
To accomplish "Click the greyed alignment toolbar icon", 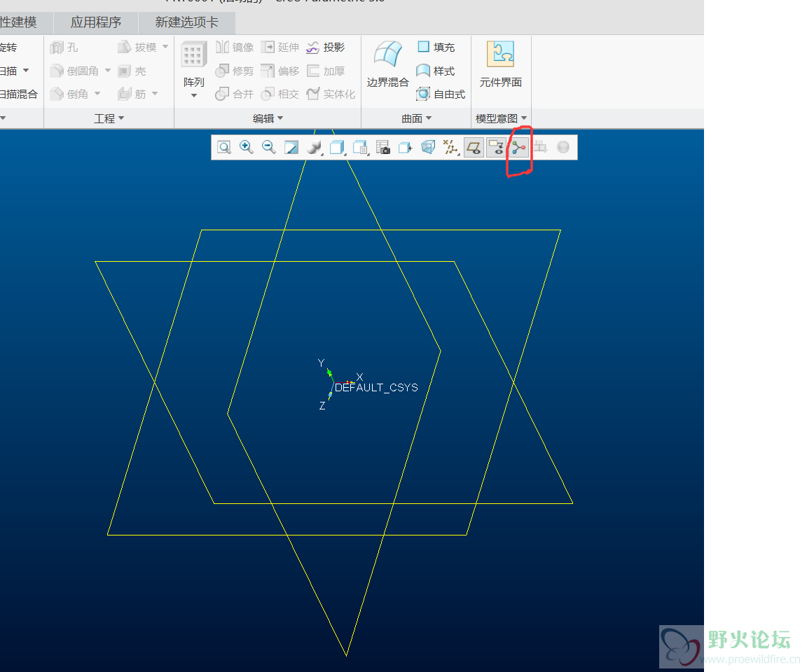I will [540, 148].
